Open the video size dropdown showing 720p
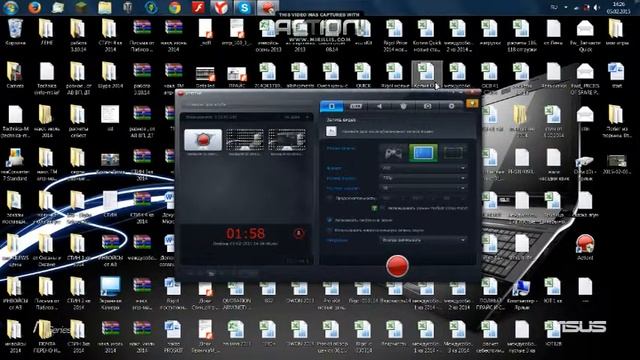 (423, 178)
